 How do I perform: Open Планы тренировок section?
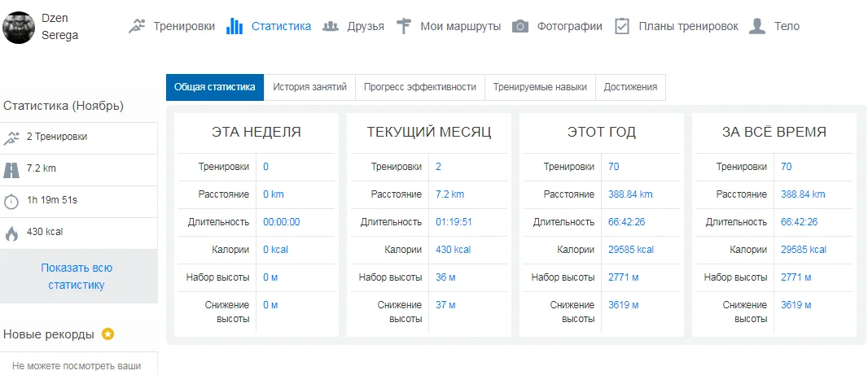[689, 26]
